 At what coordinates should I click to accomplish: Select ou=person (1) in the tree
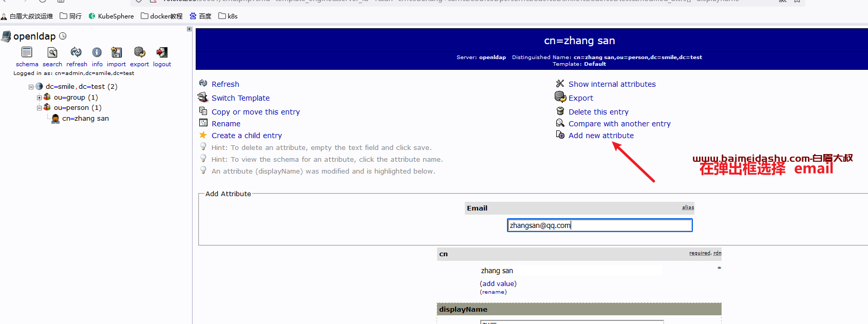click(x=78, y=107)
